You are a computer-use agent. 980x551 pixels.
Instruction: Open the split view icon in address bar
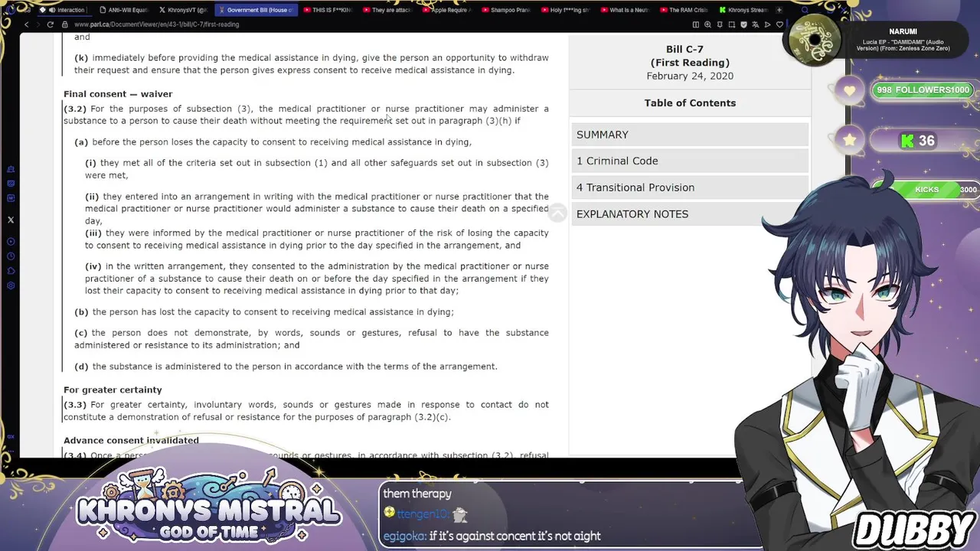(x=696, y=24)
